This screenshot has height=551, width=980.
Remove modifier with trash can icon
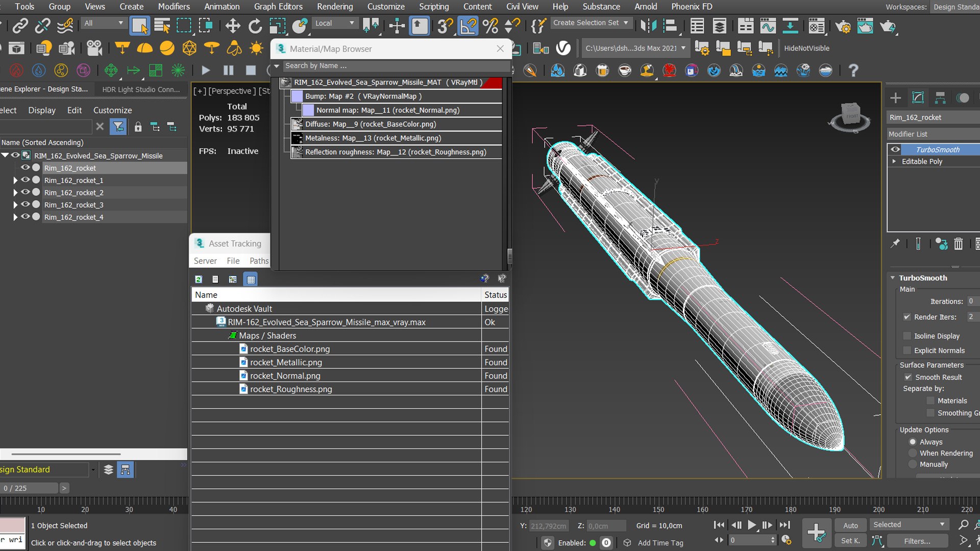click(959, 244)
